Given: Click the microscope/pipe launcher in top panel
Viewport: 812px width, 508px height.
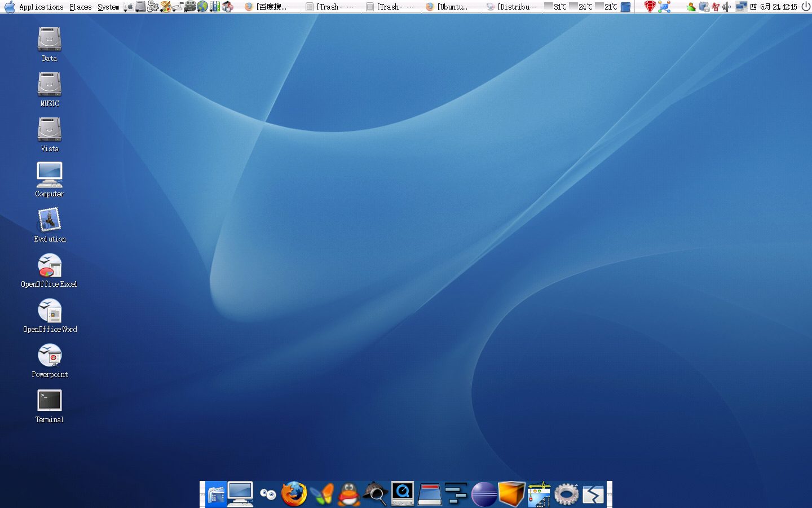Looking at the screenshot, I should (178, 7).
